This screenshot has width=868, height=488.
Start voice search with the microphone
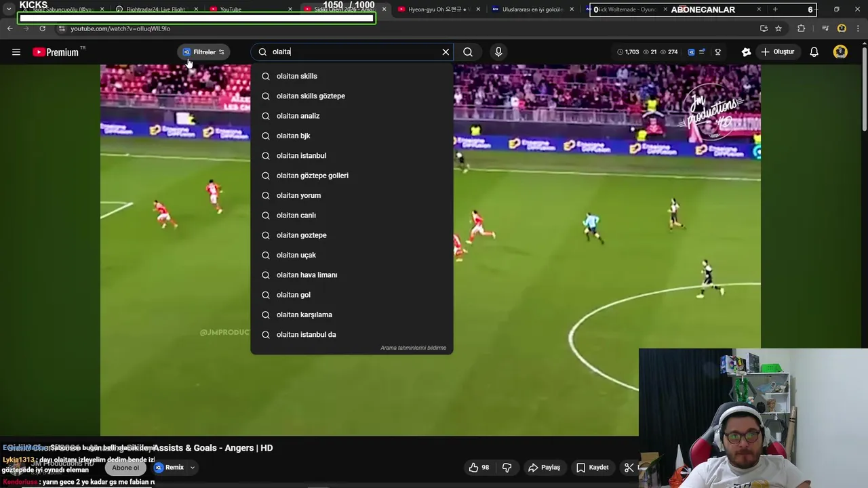[498, 52]
